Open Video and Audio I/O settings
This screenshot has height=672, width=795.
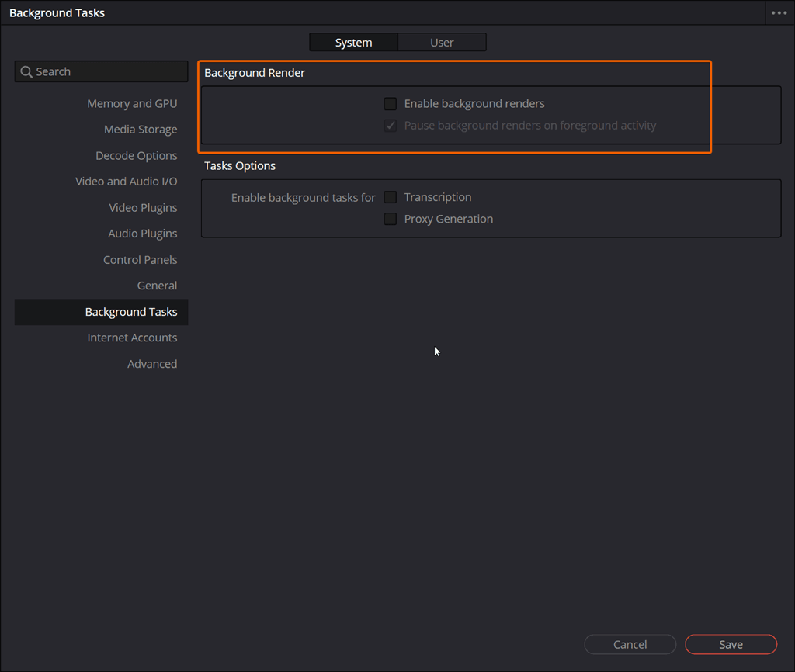pyautogui.click(x=126, y=181)
